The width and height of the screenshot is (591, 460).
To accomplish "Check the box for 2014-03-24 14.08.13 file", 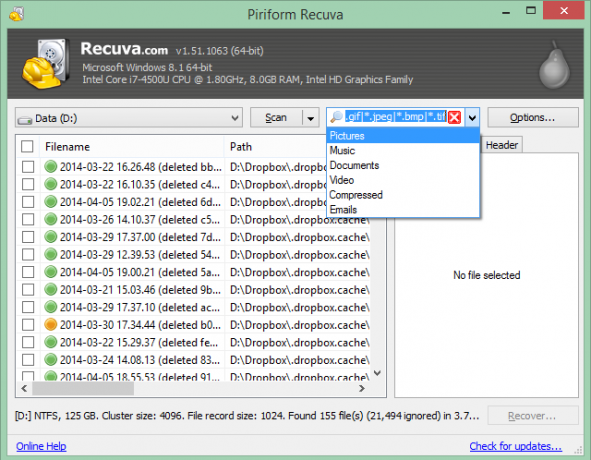I will [28, 360].
